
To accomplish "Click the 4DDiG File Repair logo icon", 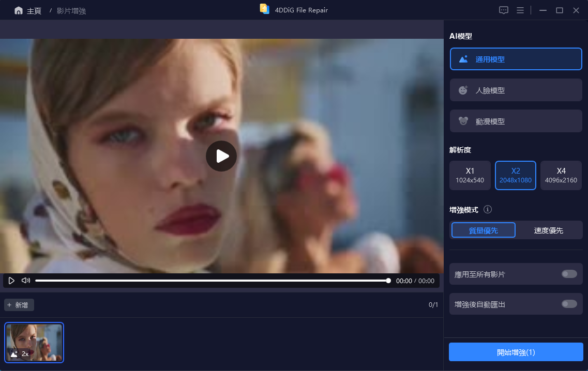I will coord(264,9).
